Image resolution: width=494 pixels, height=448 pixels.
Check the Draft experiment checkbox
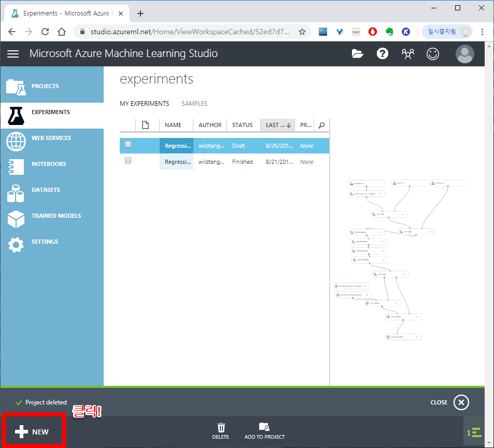click(x=128, y=144)
